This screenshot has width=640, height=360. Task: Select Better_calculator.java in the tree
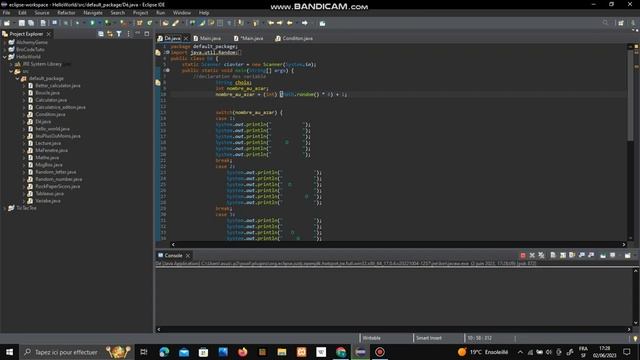pyautogui.click(x=58, y=86)
